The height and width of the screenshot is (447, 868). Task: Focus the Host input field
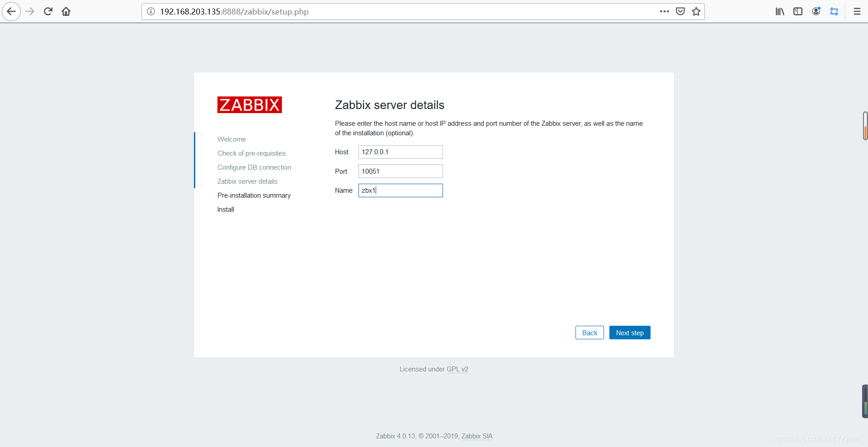click(401, 152)
